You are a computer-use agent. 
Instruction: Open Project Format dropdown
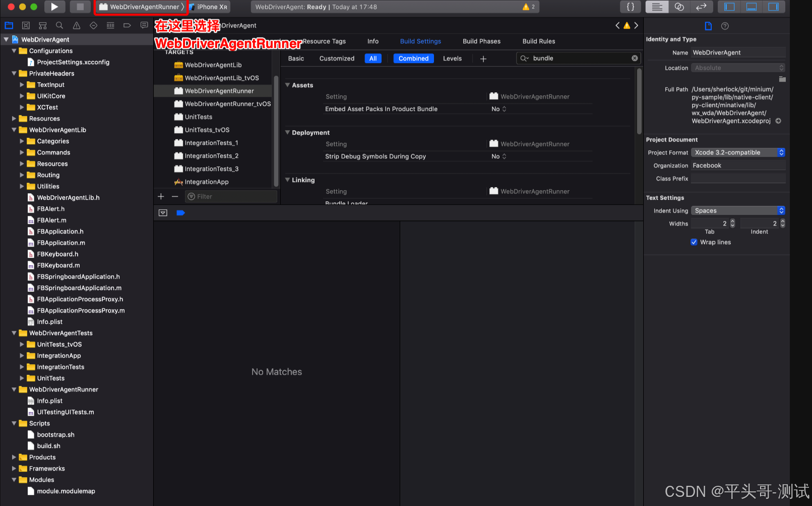[x=738, y=152]
